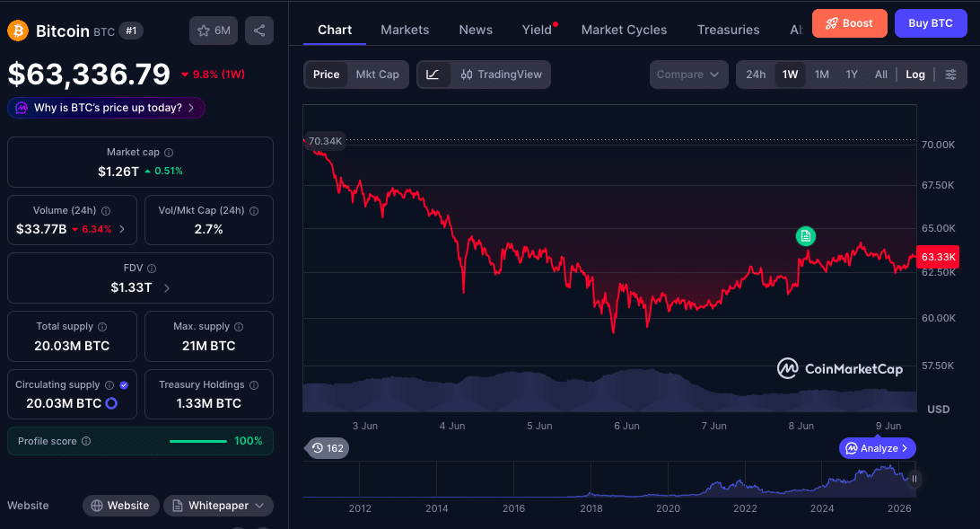Click the verified checkmark badge for circulating supply
The width and height of the screenshot is (980, 529).
point(124,385)
